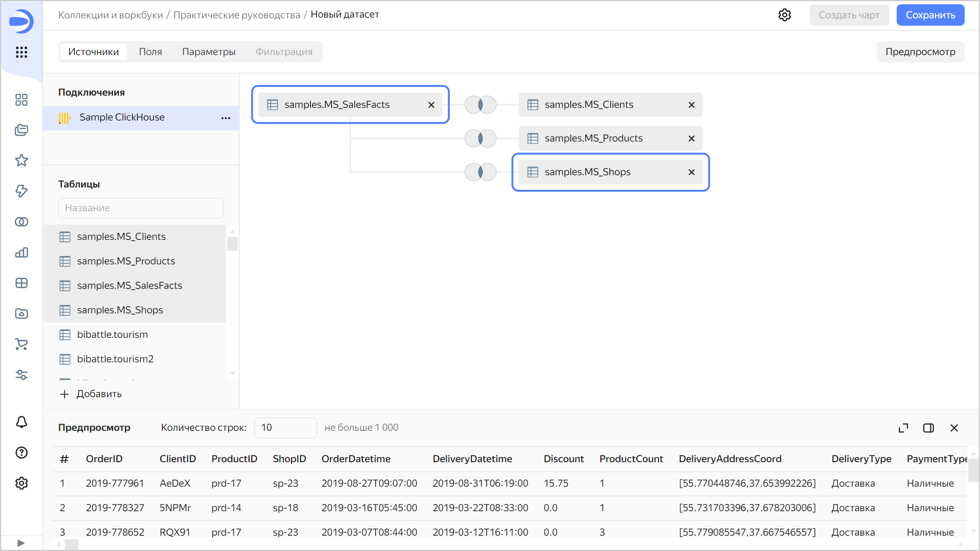980x551 pixels.
Task: Click Добавить to add a connection
Action: pyautogui.click(x=91, y=394)
